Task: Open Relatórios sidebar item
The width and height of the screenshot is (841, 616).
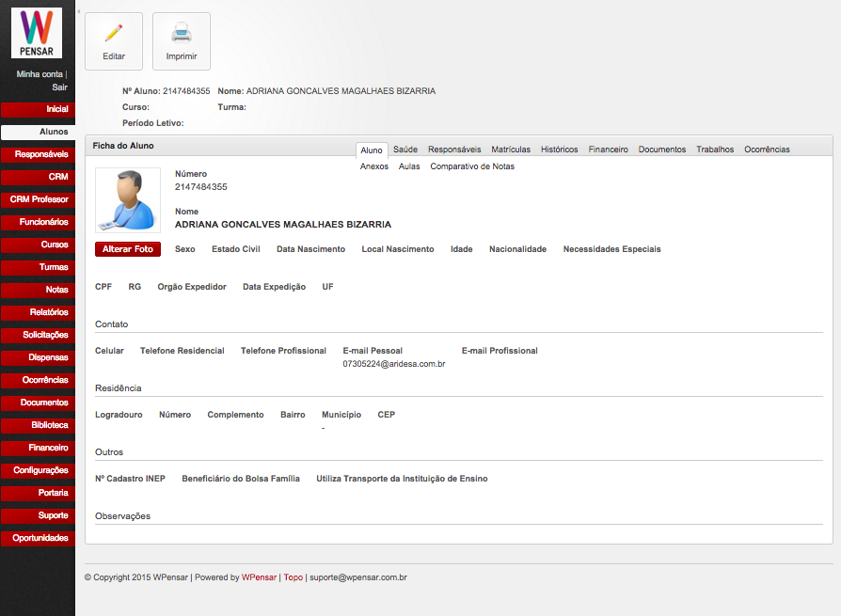Action: pos(38,312)
